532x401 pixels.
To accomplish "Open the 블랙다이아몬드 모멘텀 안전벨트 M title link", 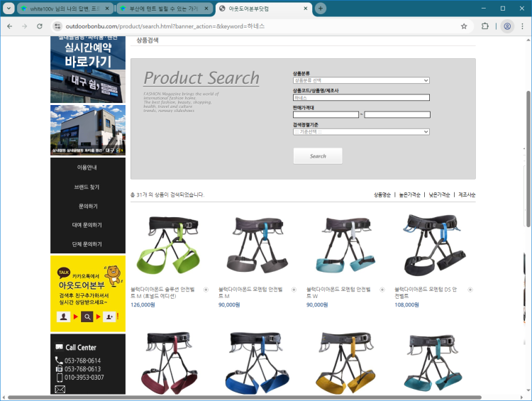I will click(250, 292).
